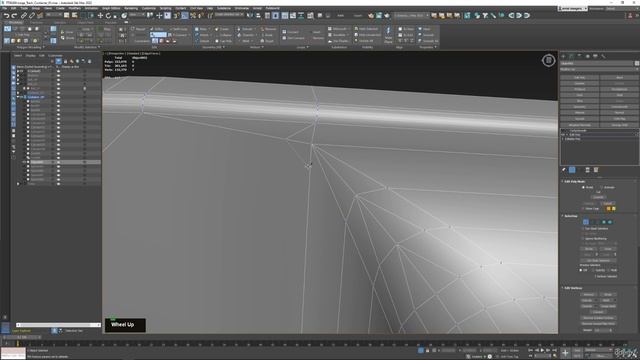The width and height of the screenshot is (640, 360).
Task: Click the maximize viewport icon in viewport corner
Action: pos(549,60)
